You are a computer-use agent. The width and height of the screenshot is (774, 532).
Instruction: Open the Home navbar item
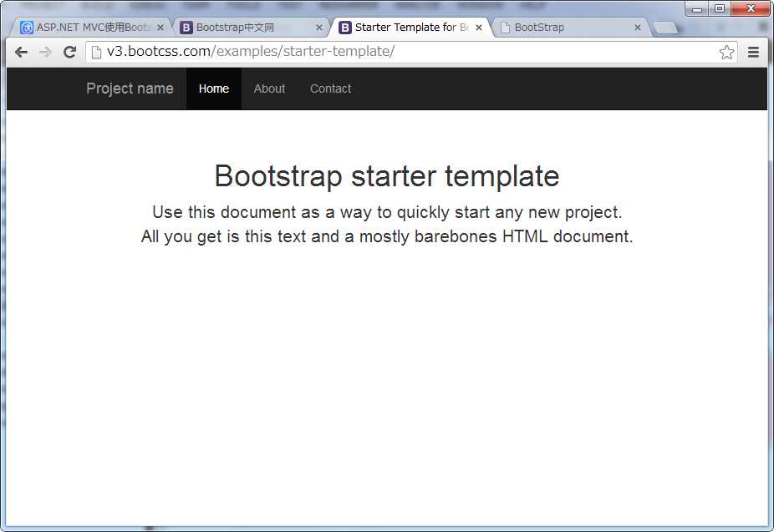pos(214,89)
